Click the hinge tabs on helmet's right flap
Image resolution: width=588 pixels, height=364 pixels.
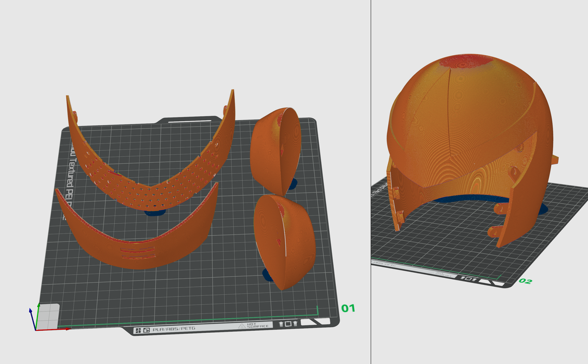[x=499, y=219]
